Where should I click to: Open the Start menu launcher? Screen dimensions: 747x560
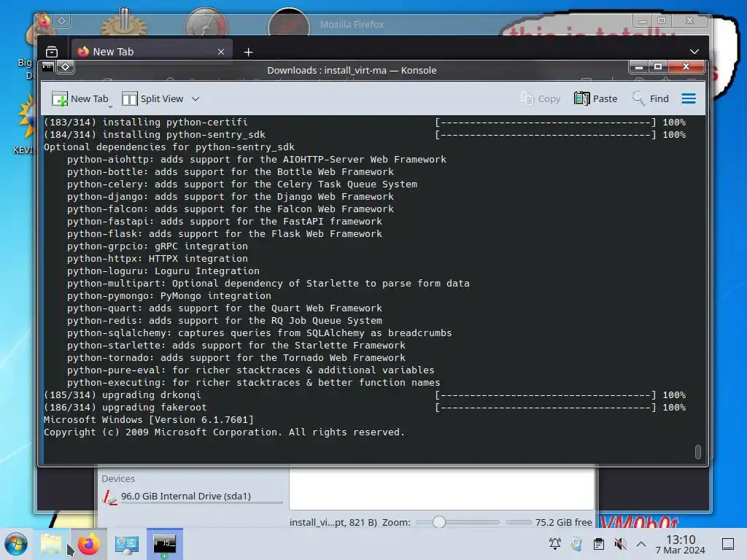(16, 544)
